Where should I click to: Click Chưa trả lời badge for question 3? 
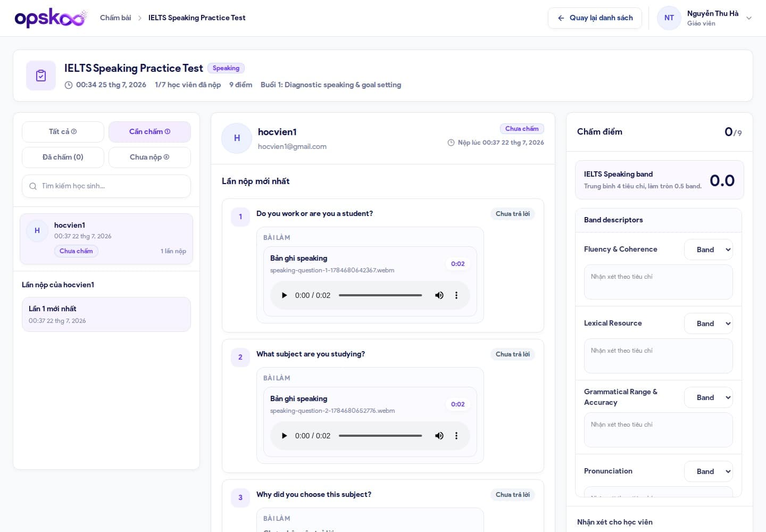513,495
